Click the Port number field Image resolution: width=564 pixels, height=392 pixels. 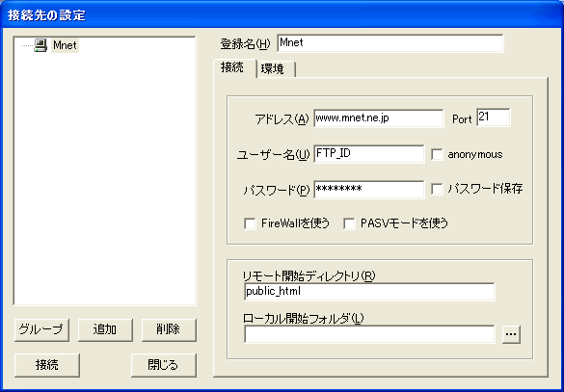click(x=494, y=118)
